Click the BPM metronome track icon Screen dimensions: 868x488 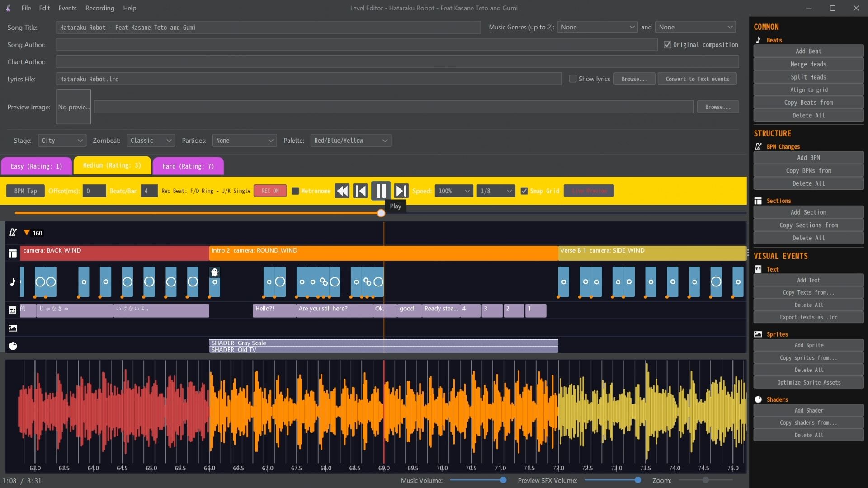tap(13, 233)
